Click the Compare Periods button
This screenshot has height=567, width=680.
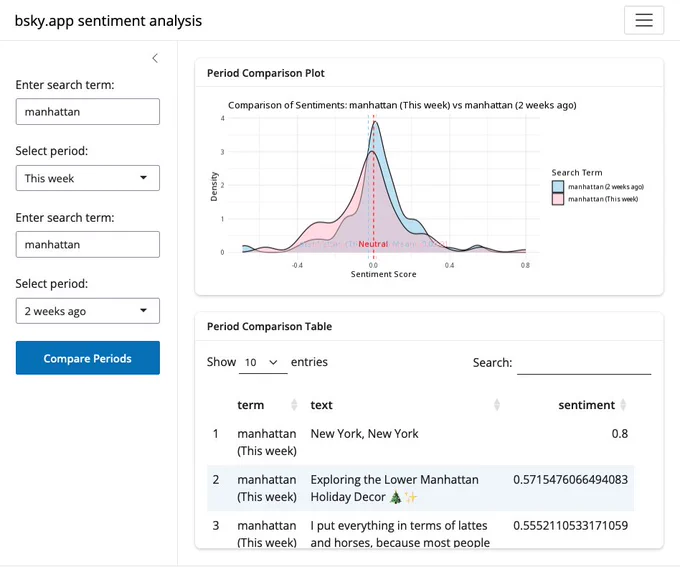88,358
